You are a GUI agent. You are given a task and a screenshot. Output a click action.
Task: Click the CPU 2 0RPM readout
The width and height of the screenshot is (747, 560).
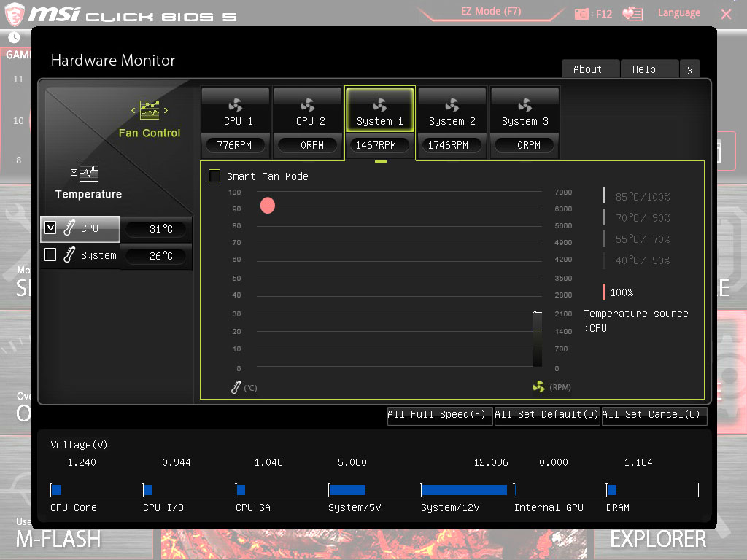tap(309, 145)
